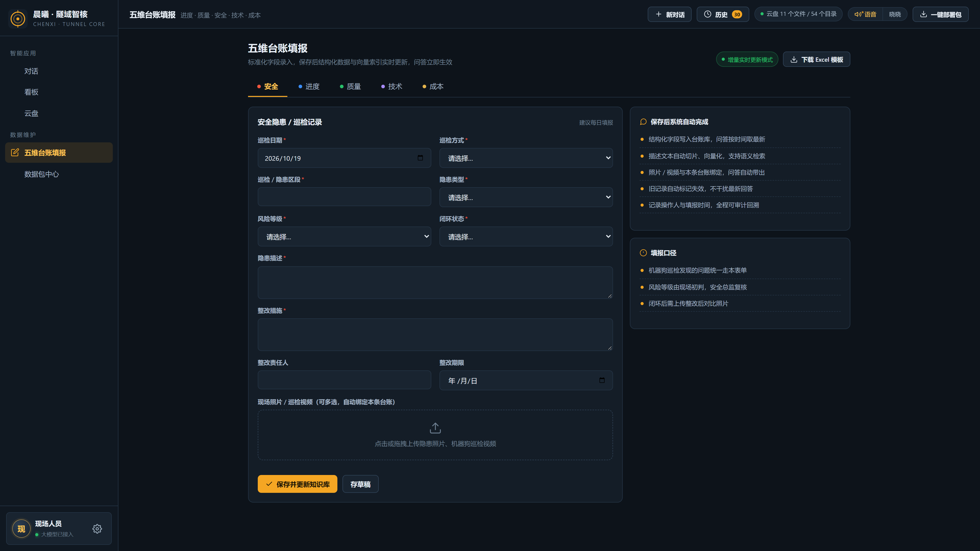Image resolution: width=980 pixels, height=551 pixels.
Task: Open calendar picker icon in 整改期限 field
Action: pos(602,380)
